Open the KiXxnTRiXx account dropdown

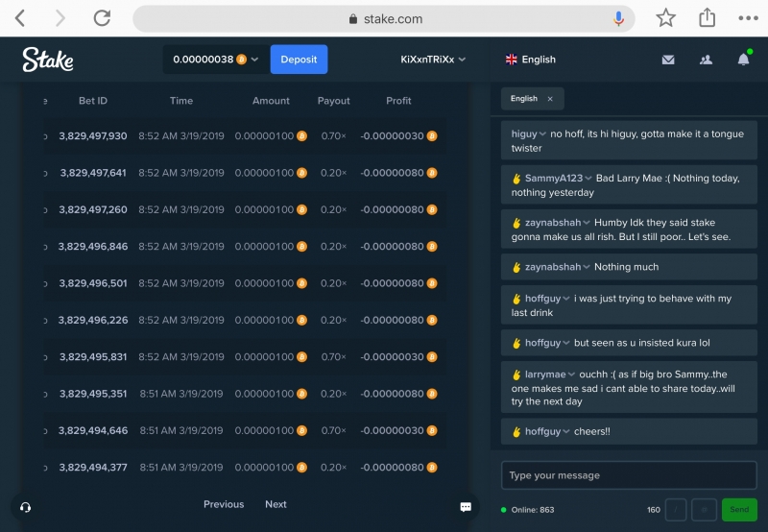click(433, 60)
